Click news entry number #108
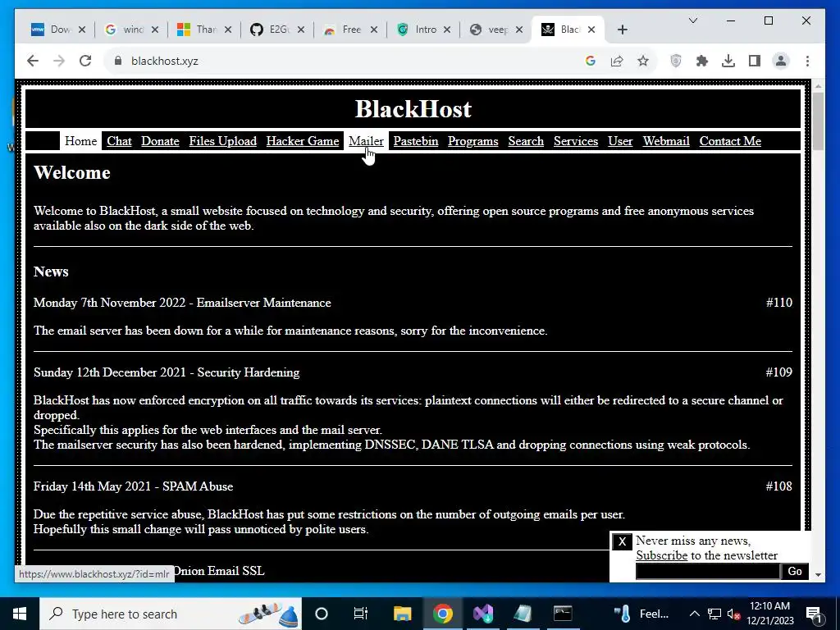This screenshot has height=630, width=840. tap(779, 486)
